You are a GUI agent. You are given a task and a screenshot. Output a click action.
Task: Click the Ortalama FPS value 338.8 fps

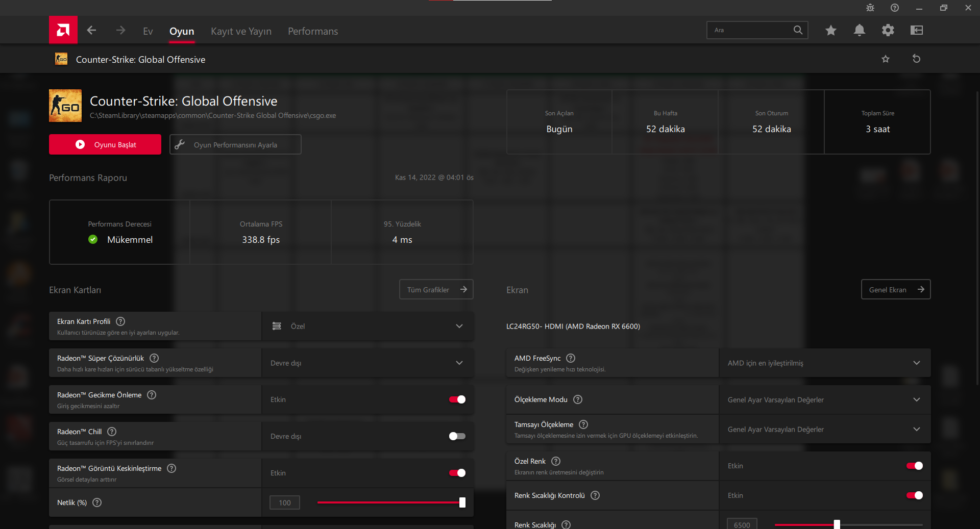pyautogui.click(x=261, y=240)
